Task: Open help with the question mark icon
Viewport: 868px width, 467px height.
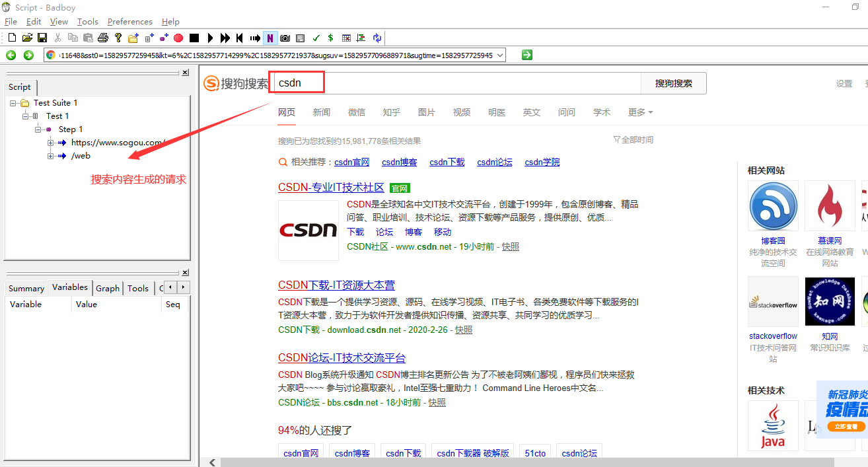Action: coord(118,38)
